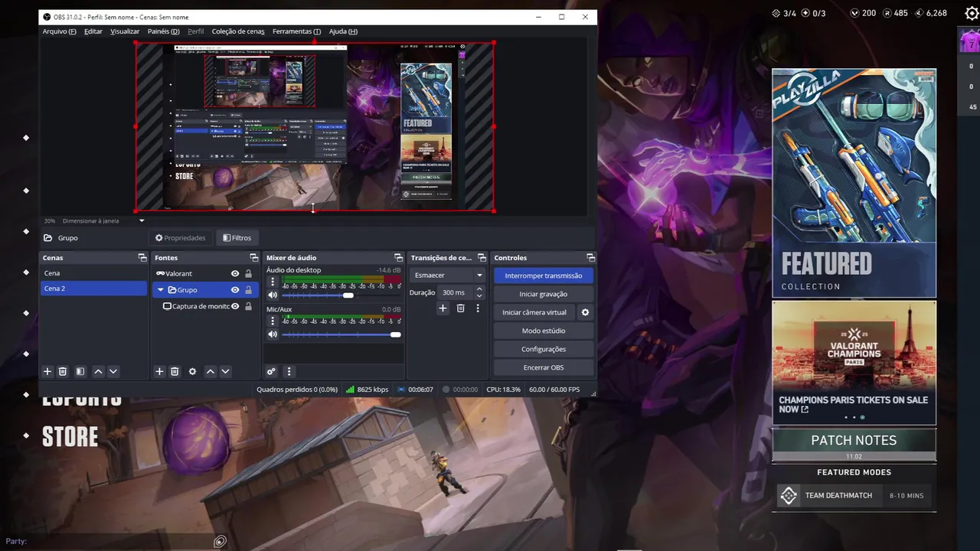Mute Áudio do desktop
The image size is (980, 551).
272,295
